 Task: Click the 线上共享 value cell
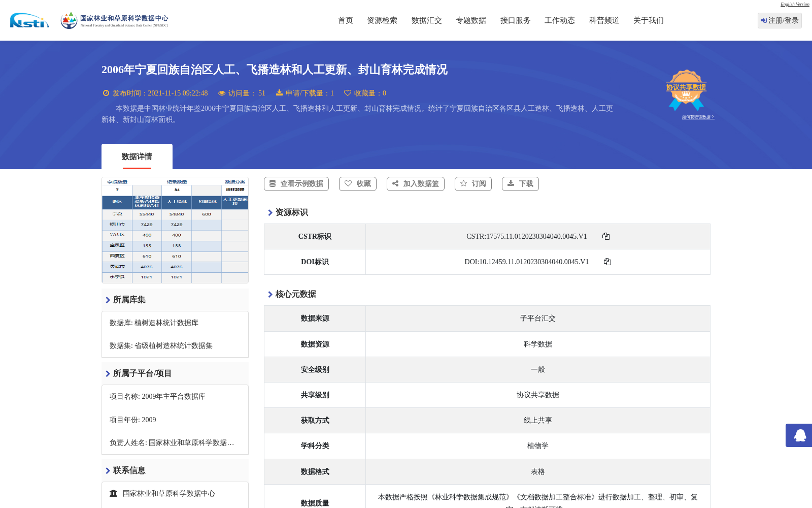click(x=538, y=420)
